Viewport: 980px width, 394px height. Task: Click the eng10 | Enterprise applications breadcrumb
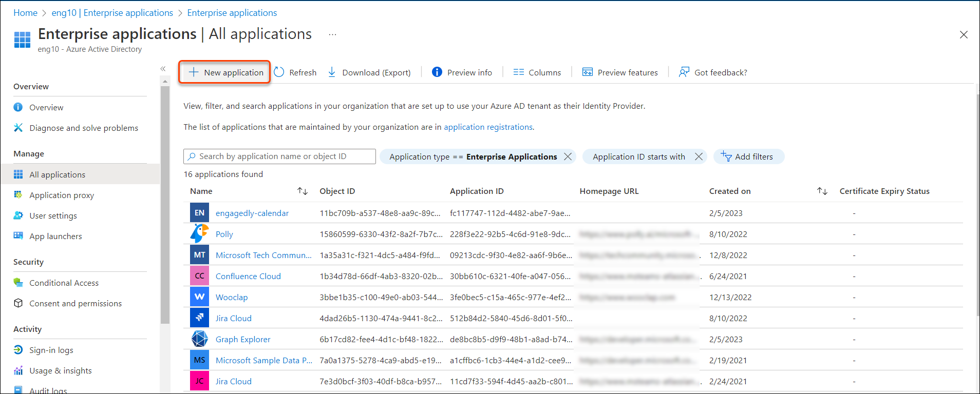(112, 13)
